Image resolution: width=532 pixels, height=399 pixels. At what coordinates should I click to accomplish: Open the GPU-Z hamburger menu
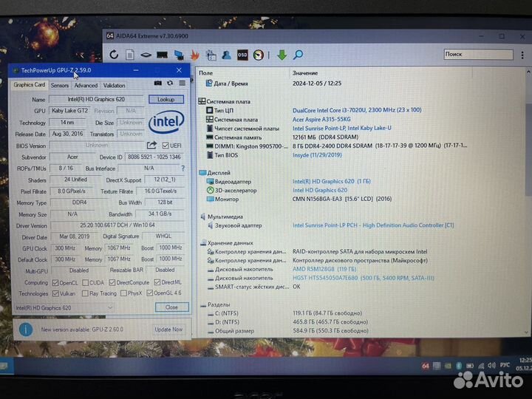coord(183,83)
